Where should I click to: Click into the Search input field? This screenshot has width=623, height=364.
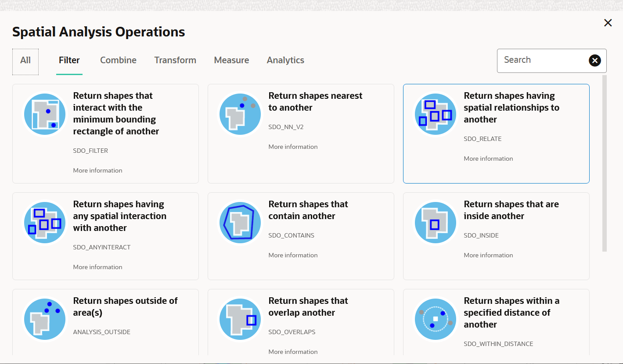pyautogui.click(x=543, y=61)
